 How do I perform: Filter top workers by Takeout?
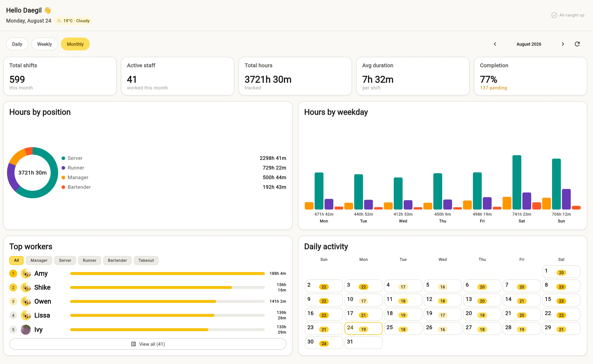point(146,260)
